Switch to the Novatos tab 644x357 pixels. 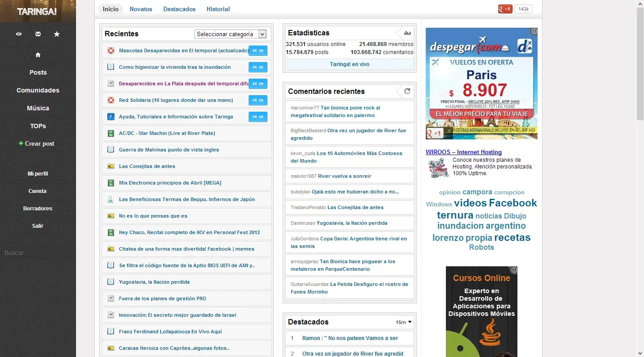pos(141,9)
